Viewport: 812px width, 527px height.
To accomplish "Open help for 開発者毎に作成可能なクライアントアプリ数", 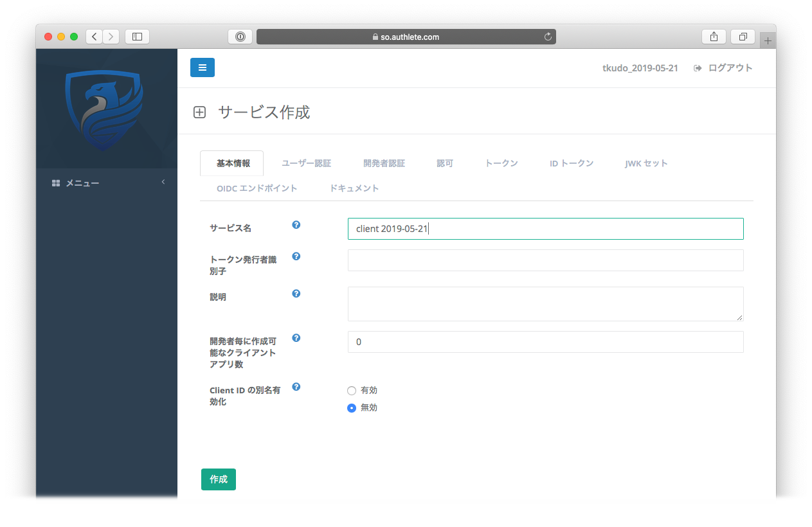I will 296,338.
